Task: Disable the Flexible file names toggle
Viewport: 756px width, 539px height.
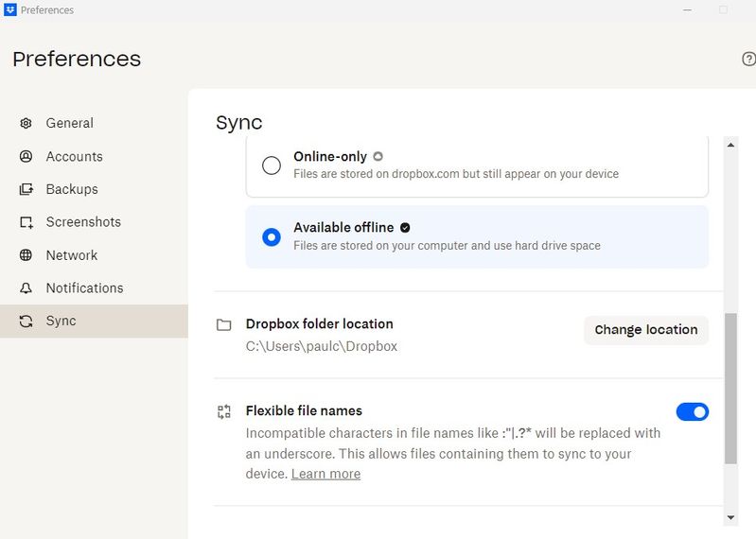Action: (x=692, y=411)
